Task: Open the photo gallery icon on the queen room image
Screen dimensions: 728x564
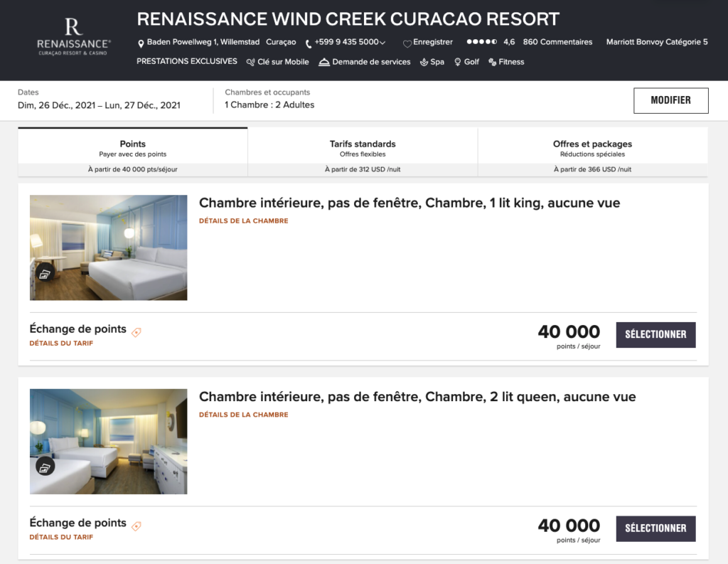Action: coord(45,467)
